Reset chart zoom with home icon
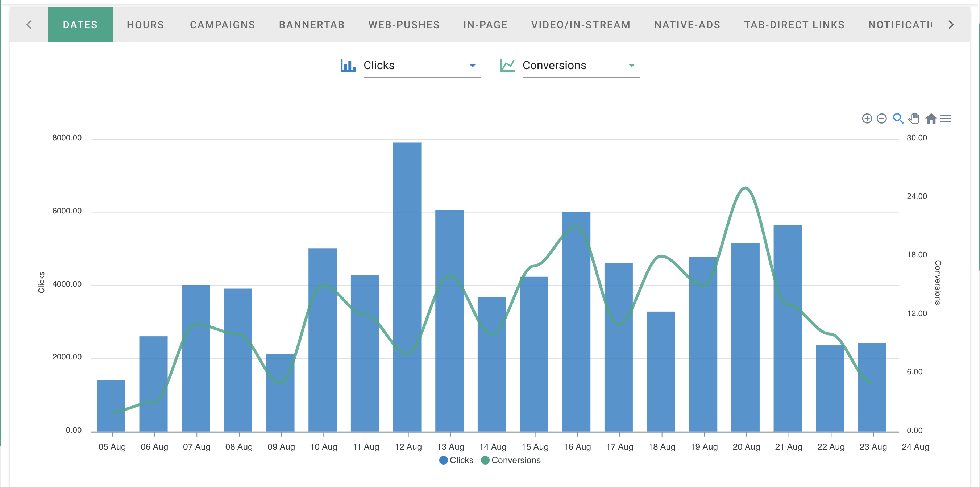980x487 pixels. coord(931,119)
